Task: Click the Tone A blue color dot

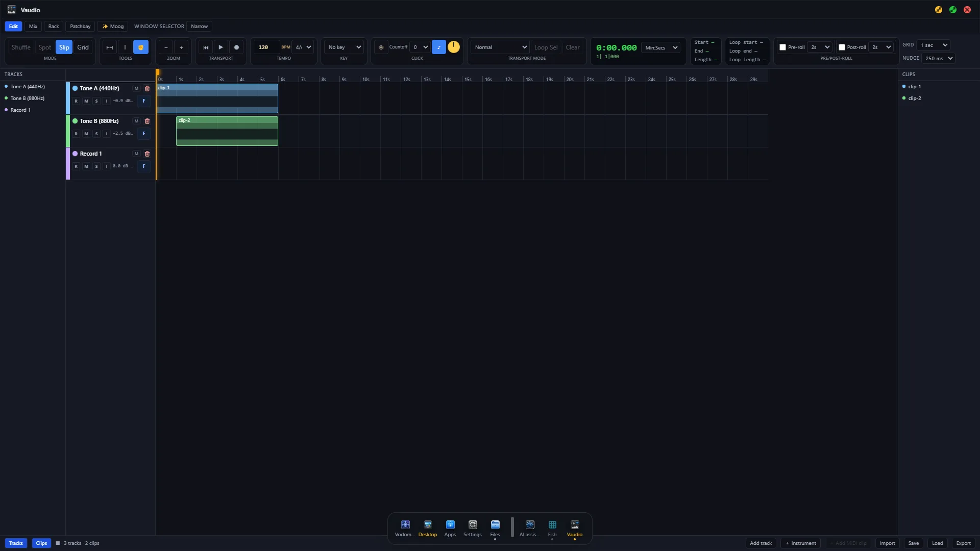Action: click(75, 89)
